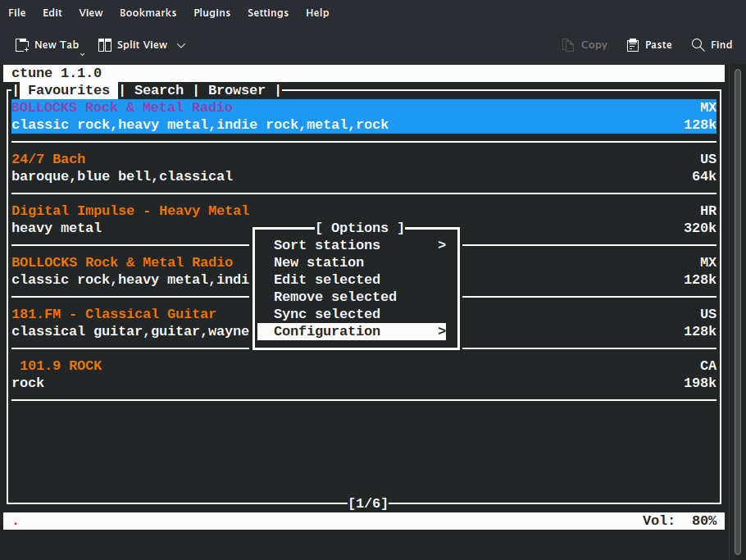Open the Plugins menu
746x560 pixels.
[212, 13]
